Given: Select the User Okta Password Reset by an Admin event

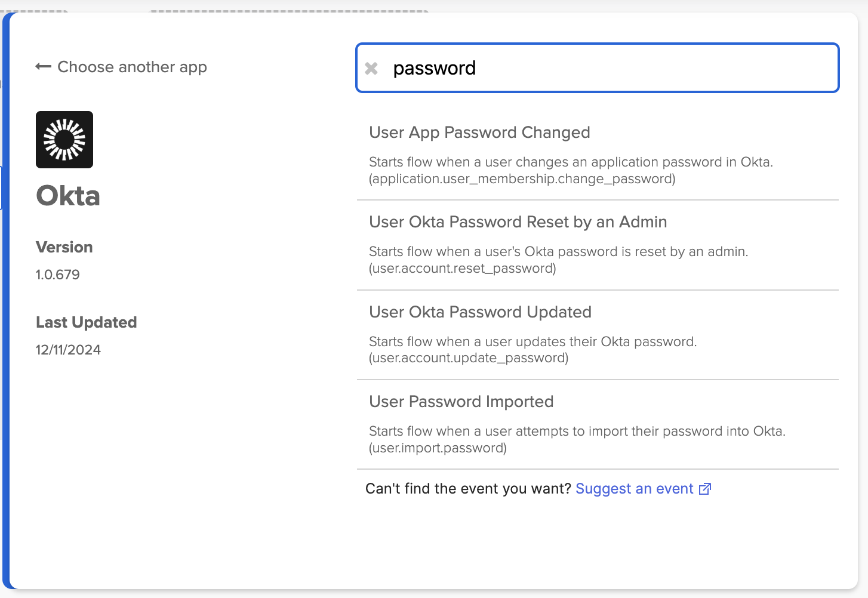Looking at the screenshot, I should pyautogui.click(x=518, y=221).
